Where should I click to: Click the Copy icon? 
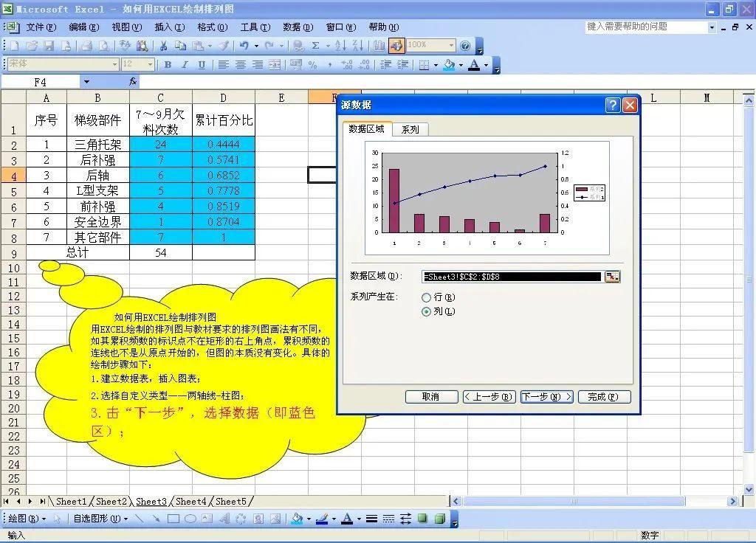click(180, 46)
